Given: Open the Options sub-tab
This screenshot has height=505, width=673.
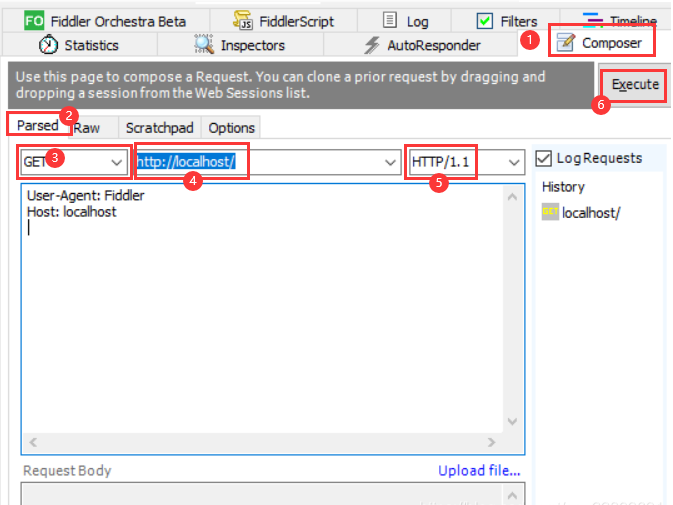Looking at the screenshot, I should click(x=231, y=128).
